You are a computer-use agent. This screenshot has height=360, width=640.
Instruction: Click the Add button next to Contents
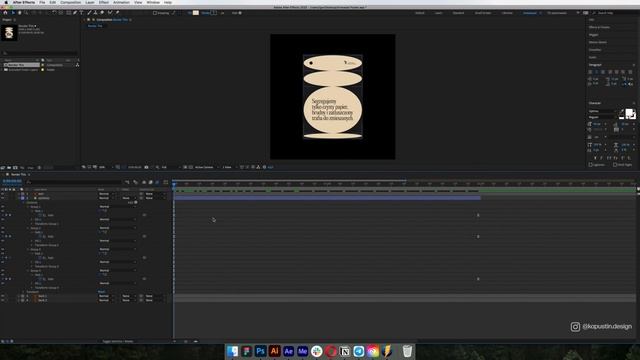133,202
